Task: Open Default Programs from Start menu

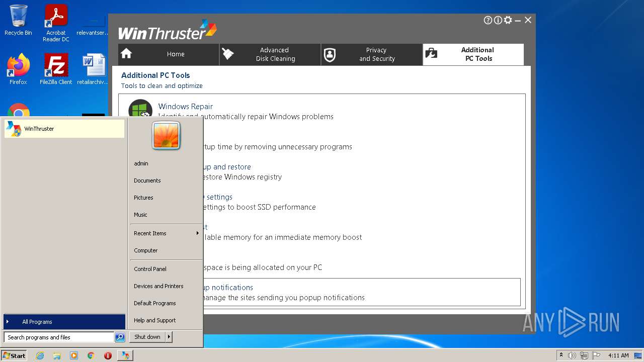Action: click(x=155, y=303)
